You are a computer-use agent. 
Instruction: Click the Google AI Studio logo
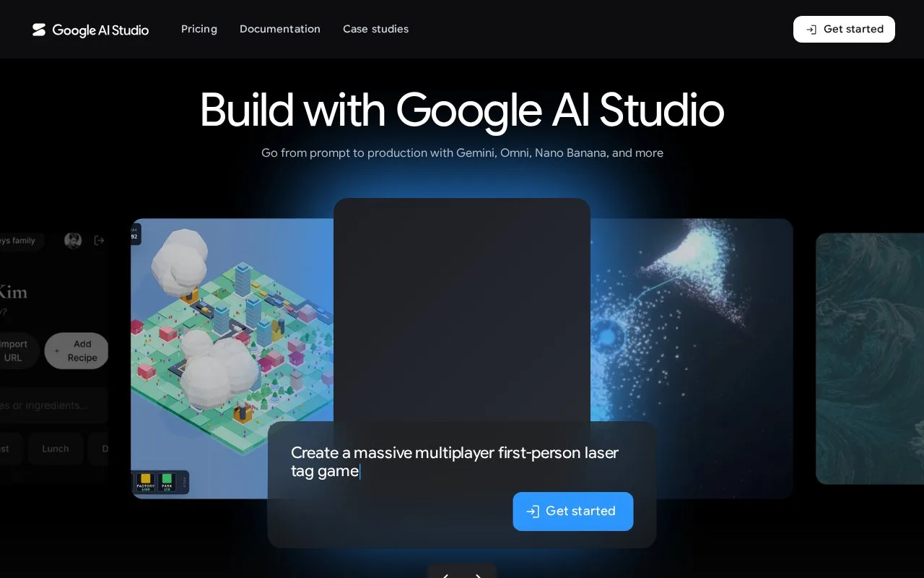coord(90,30)
